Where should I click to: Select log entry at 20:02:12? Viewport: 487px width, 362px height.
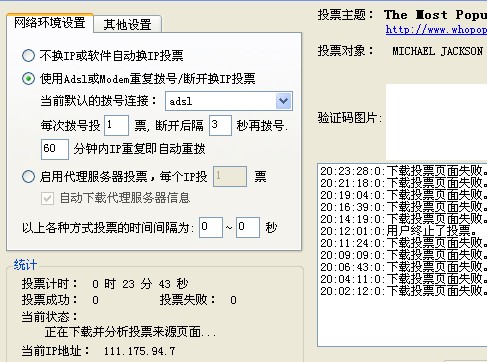click(x=403, y=291)
